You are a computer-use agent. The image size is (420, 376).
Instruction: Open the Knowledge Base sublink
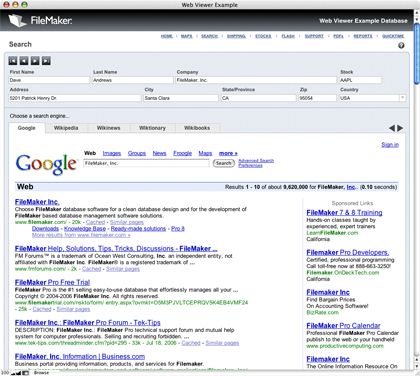pyautogui.click(x=85, y=229)
